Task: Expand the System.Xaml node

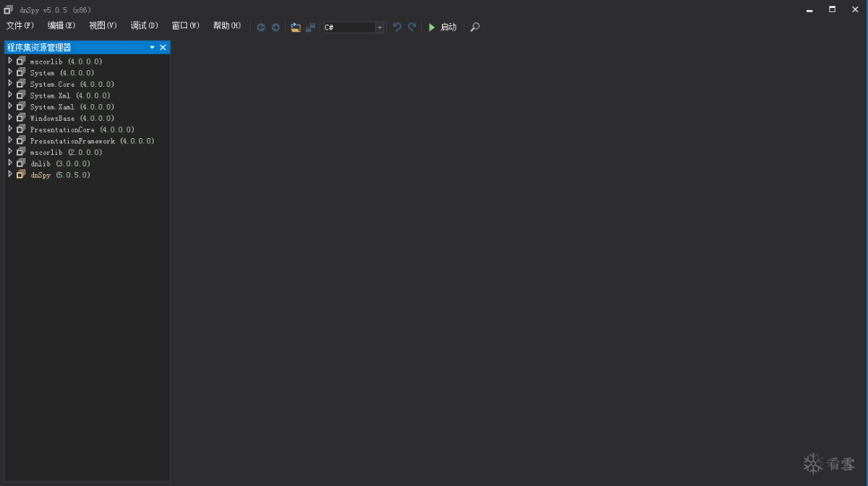Action: (10, 106)
